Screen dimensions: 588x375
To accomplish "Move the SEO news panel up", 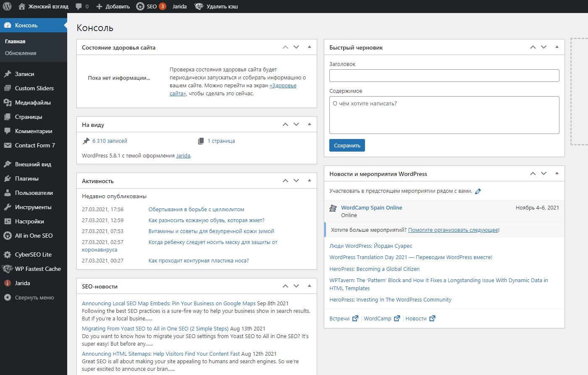I will (286, 286).
